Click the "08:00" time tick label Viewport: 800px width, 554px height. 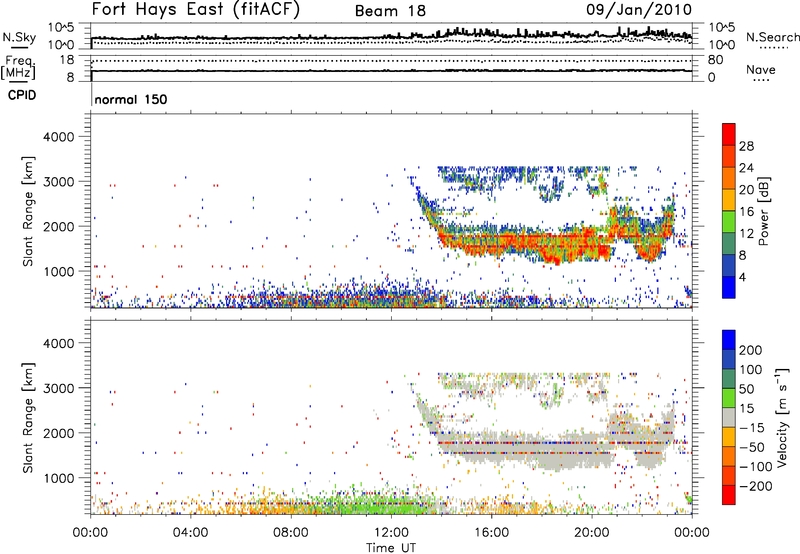291,533
